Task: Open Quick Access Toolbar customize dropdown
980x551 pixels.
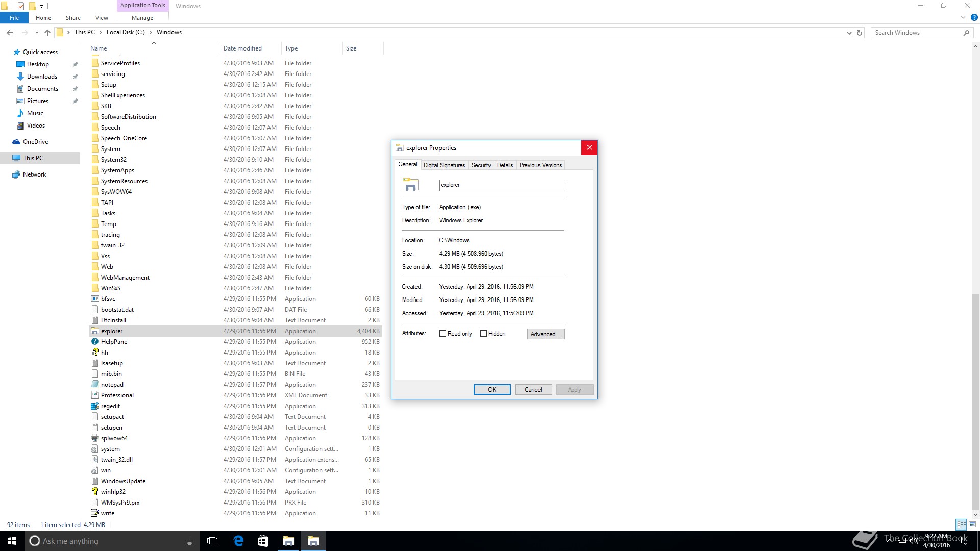Action: click(42, 6)
